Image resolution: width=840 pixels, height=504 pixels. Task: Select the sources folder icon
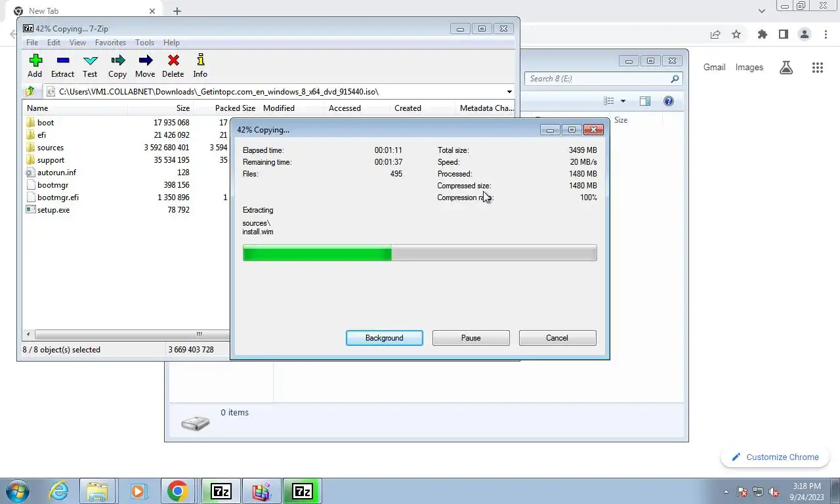click(x=30, y=148)
